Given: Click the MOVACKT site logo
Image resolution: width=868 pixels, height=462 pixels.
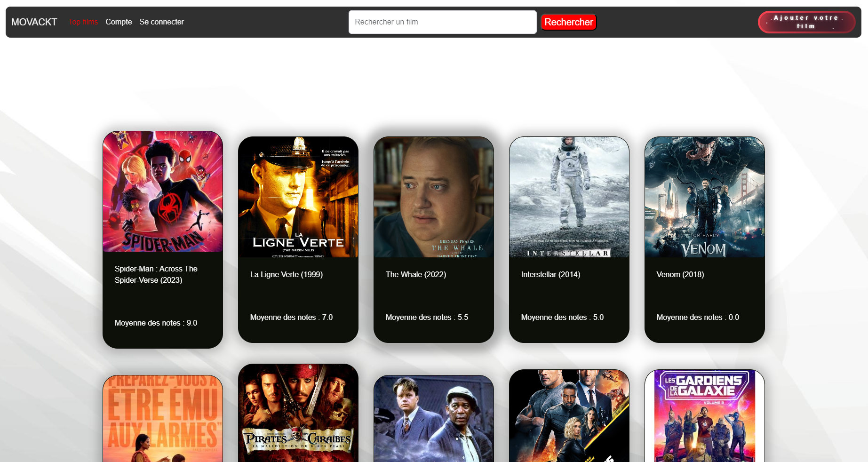Looking at the screenshot, I should point(34,22).
